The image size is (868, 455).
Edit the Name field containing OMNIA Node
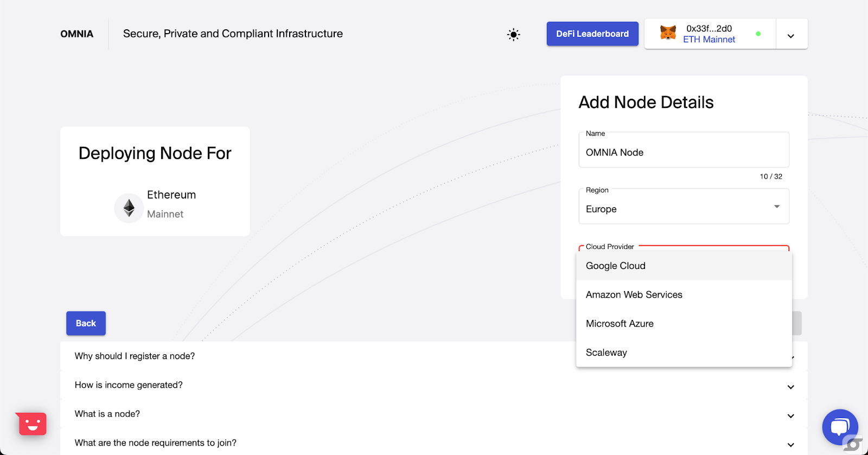click(684, 150)
